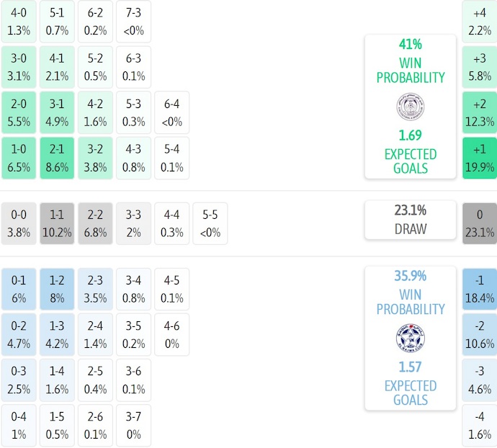497x448 pixels.
Task: Select the 1-1 draw score cell
Action: tap(58, 223)
